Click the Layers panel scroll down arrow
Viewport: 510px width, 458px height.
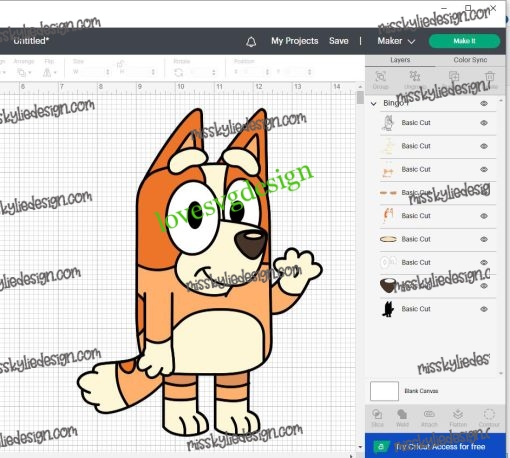pyautogui.click(x=501, y=373)
